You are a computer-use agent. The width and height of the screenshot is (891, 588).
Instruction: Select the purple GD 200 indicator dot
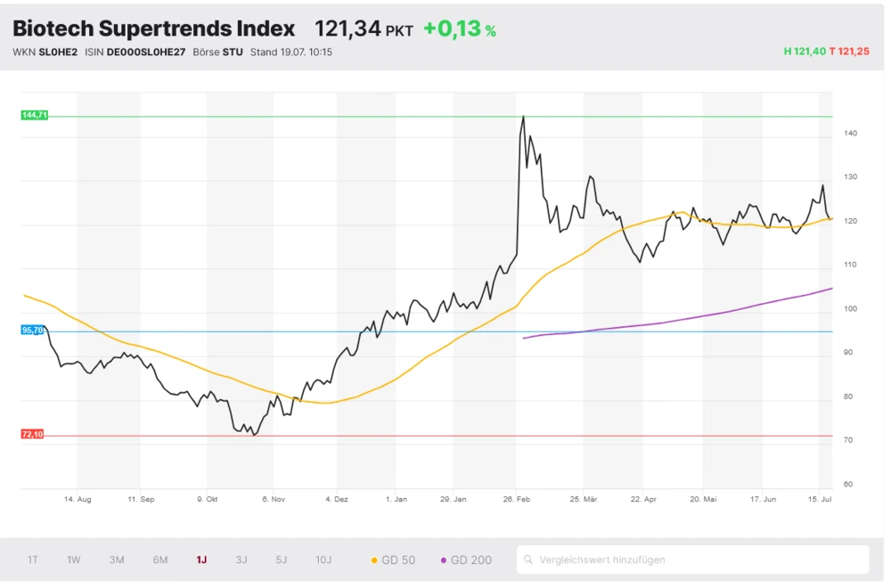[x=443, y=559]
